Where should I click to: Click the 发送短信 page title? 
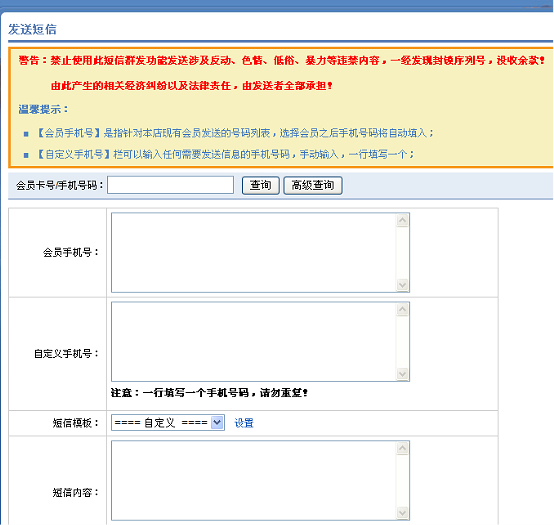coord(32,29)
